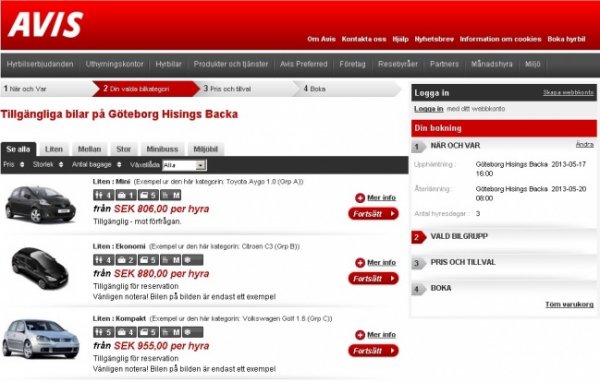Click the Toyota Aygo car thumbnail
The width and height of the screenshot is (600, 382).
[x=40, y=204]
